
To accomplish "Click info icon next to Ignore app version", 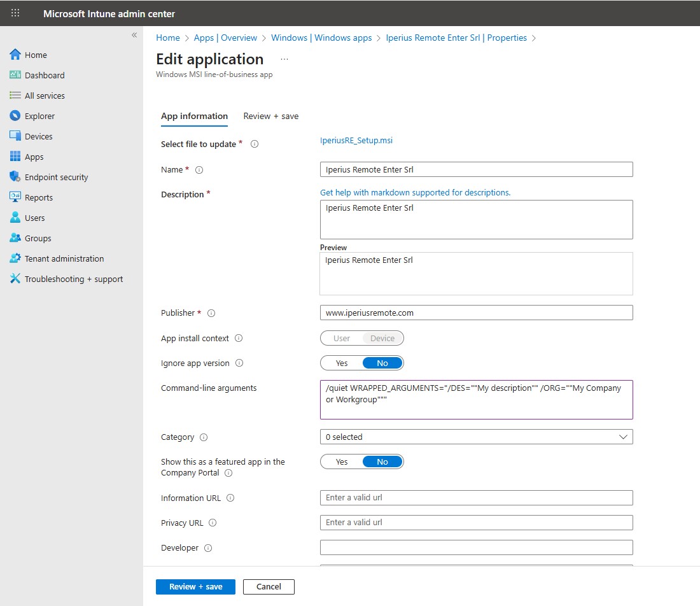I will (239, 363).
